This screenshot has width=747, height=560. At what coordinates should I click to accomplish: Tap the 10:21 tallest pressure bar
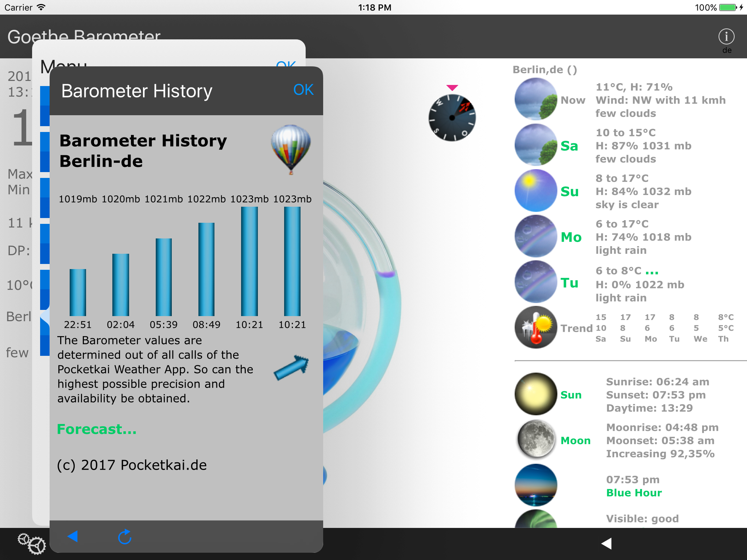[249, 261]
